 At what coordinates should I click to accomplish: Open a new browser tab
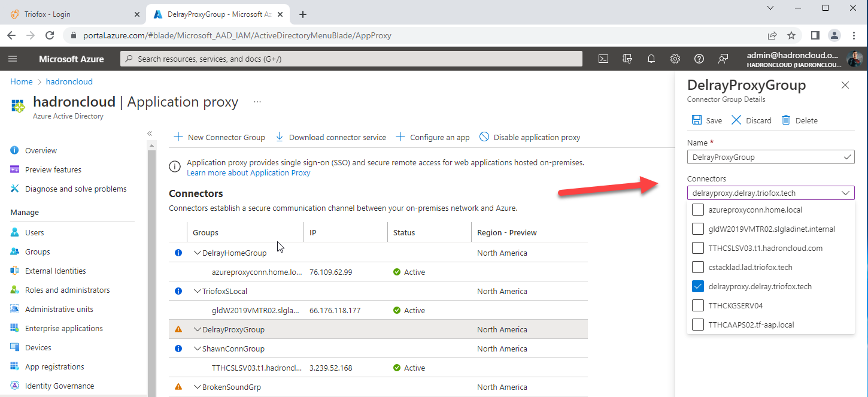(x=302, y=14)
